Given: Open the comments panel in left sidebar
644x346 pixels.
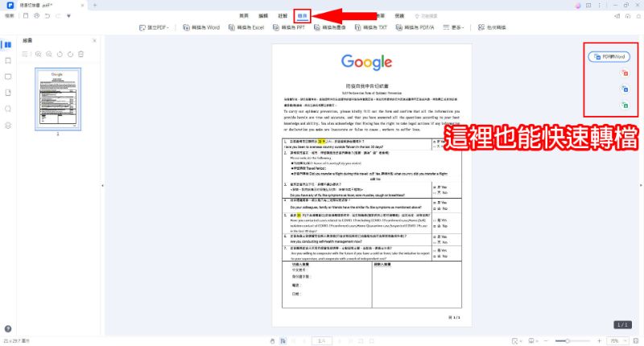Looking at the screenshot, I should pos(8,76).
